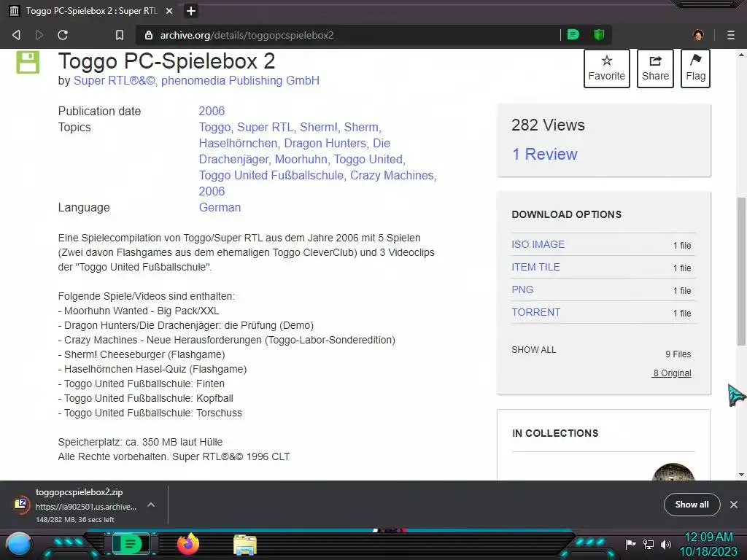
Task: Open the Dragon Hunters topic link
Action: pos(325,144)
